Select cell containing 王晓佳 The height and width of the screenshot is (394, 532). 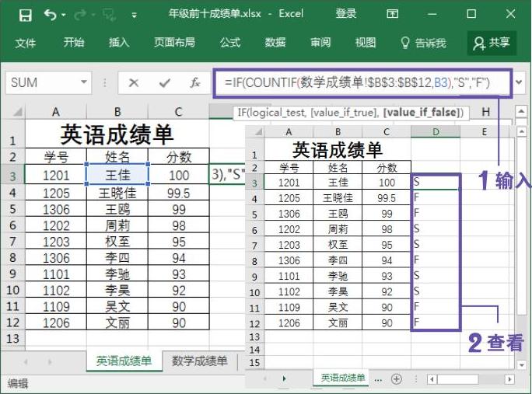click(117, 193)
